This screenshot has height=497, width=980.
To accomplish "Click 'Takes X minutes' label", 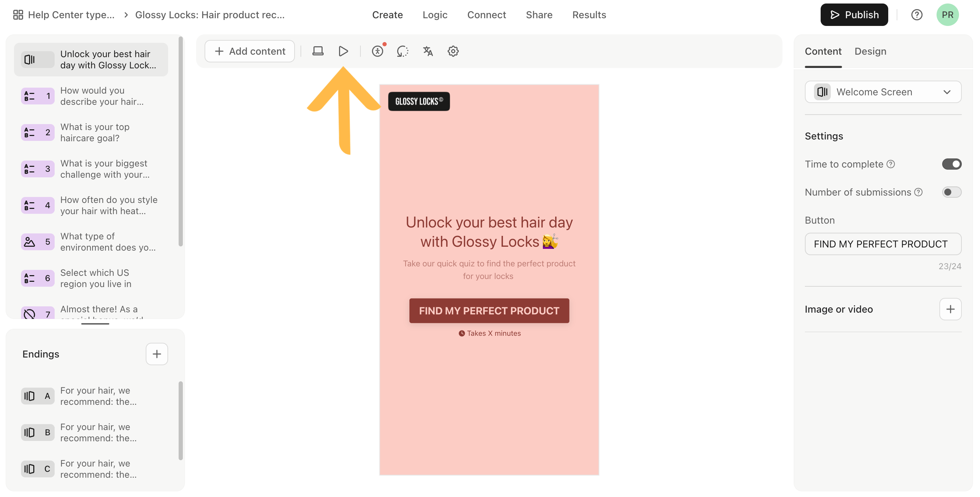I will [x=489, y=333].
